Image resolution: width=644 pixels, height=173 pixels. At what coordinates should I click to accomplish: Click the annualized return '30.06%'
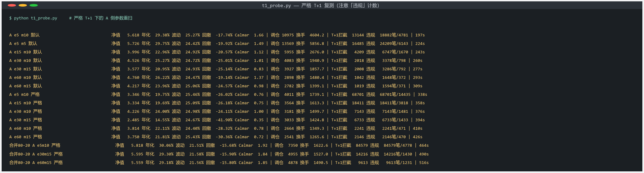click(166, 145)
